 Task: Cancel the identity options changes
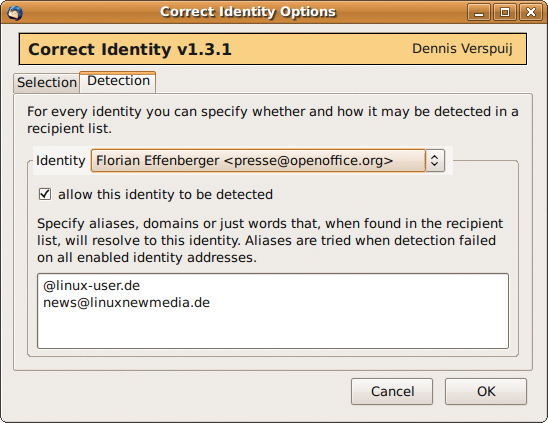392,392
